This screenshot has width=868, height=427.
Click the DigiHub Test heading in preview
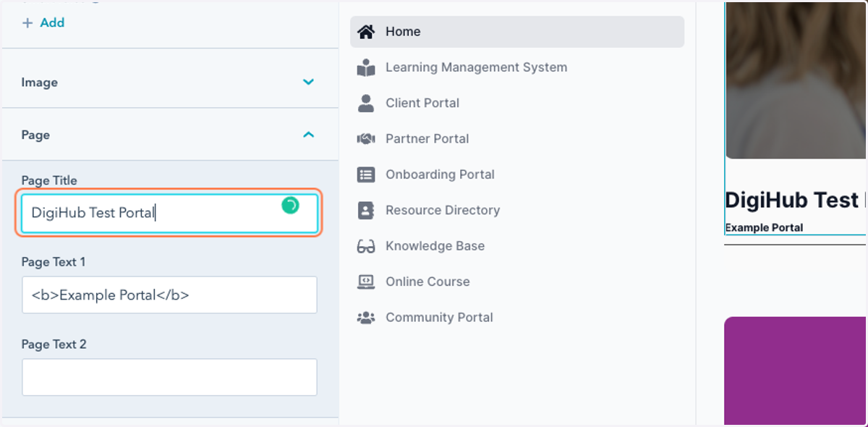(795, 200)
